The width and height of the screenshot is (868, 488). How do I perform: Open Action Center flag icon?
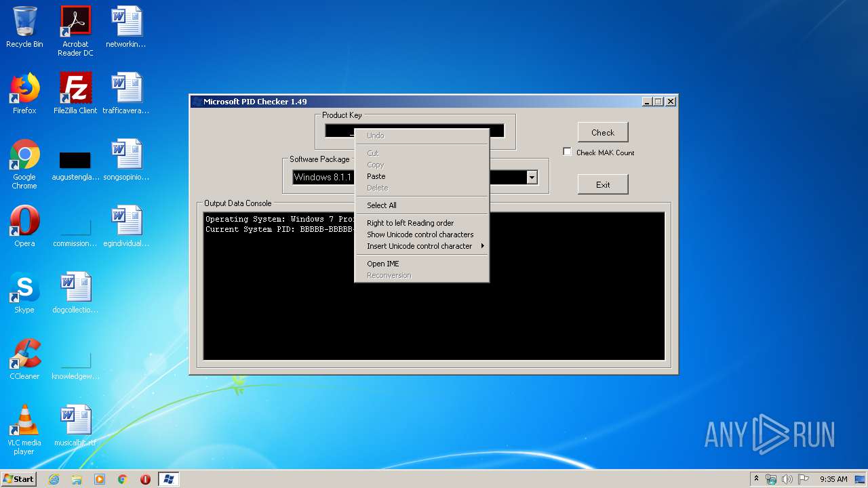click(x=804, y=479)
